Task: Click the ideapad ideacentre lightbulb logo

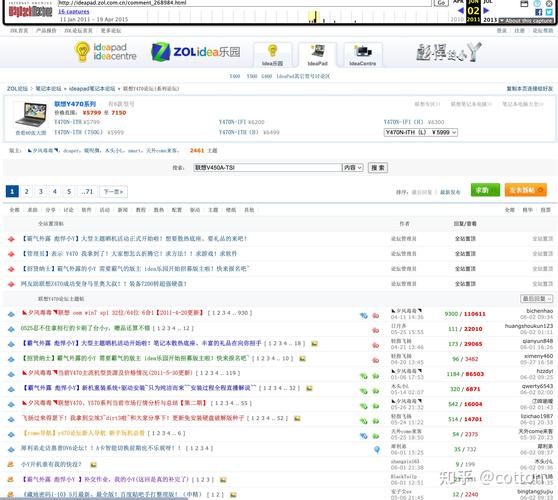Action: pyautogui.click(x=105, y=52)
